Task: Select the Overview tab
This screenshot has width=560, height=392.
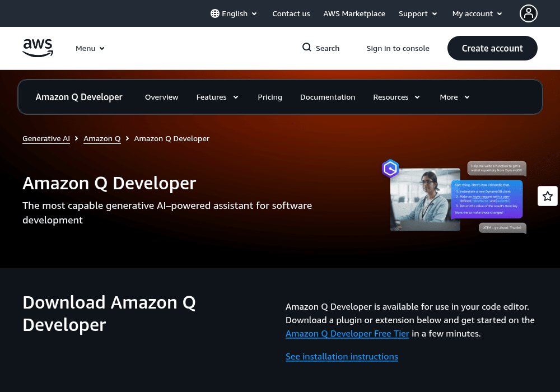Action: (161, 97)
